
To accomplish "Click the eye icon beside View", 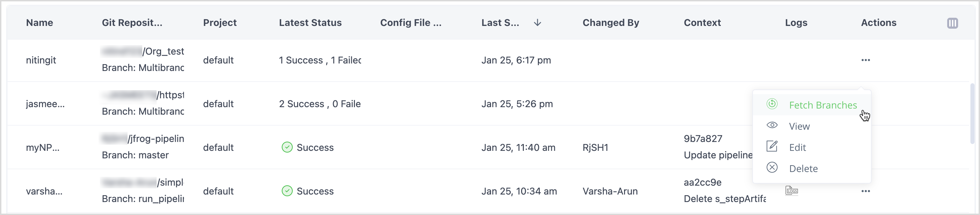I will (x=772, y=125).
